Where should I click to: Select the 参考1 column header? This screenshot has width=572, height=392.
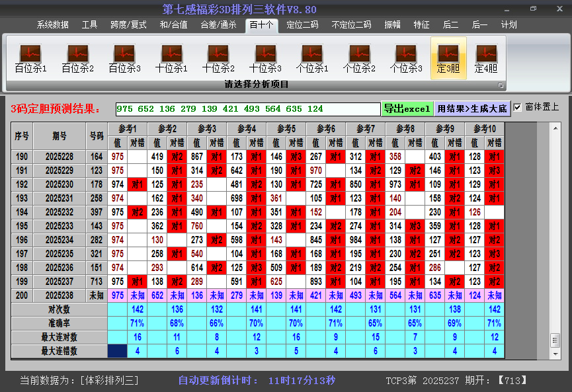(128, 128)
